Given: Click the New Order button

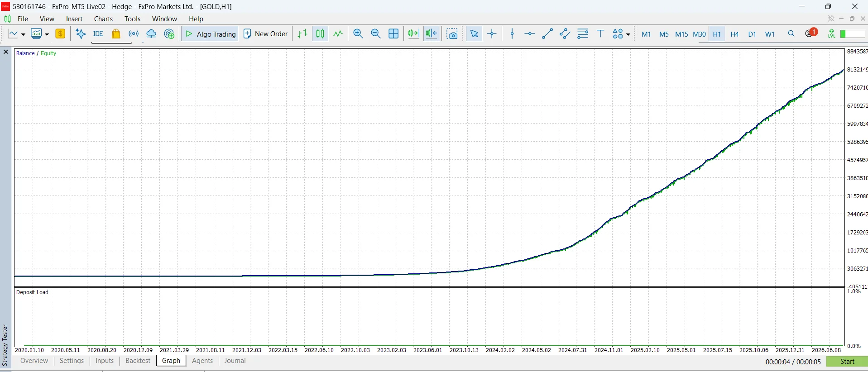Looking at the screenshot, I should tap(266, 34).
